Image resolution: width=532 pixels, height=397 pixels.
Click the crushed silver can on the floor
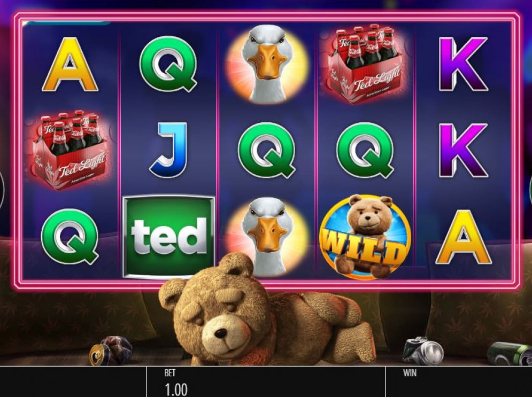coord(423,351)
